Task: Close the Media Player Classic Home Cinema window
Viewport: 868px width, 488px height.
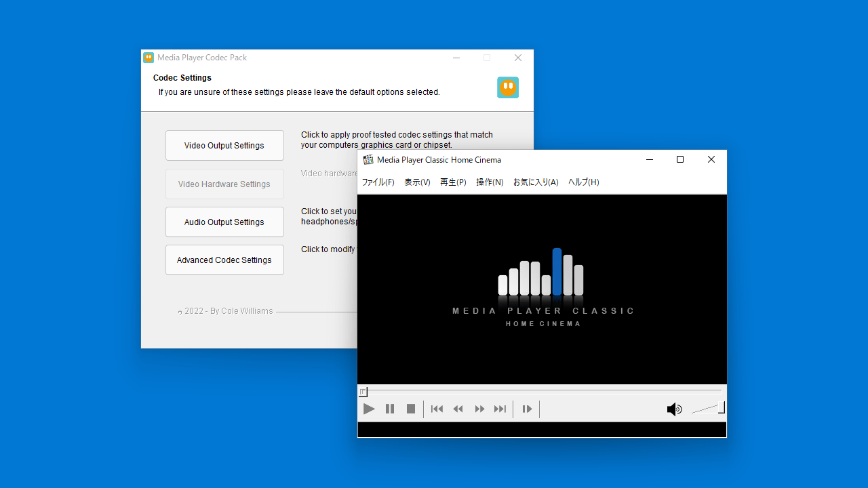Action: pyautogui.click(x=711, y=160)
